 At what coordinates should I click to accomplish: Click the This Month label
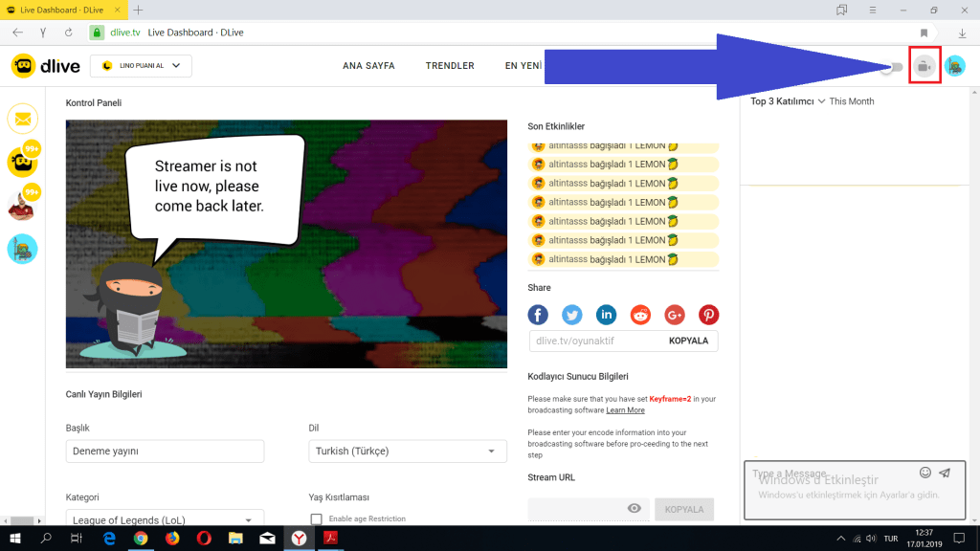click(x=851, y=101)
